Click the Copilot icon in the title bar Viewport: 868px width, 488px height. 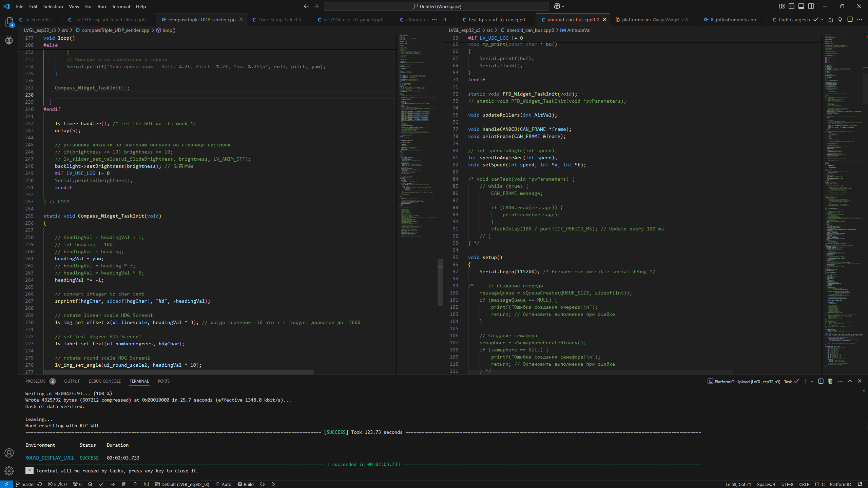557,6
